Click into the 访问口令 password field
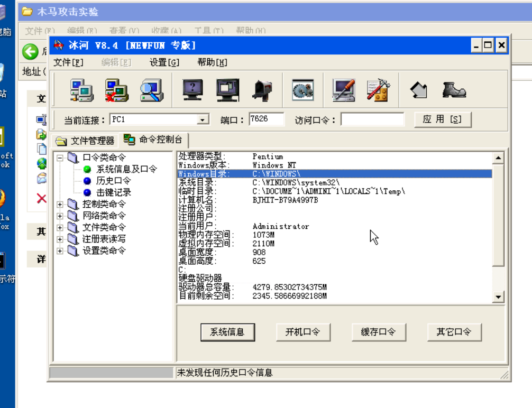 (372, 119)
